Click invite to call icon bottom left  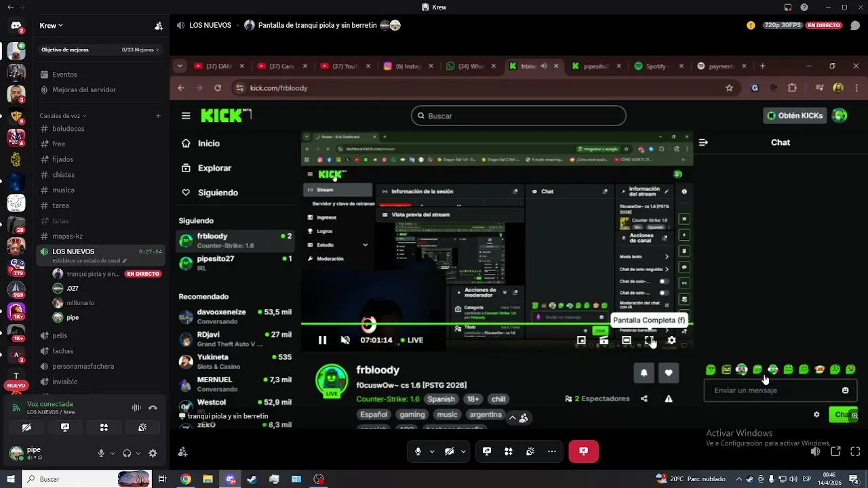coord(182,452)
